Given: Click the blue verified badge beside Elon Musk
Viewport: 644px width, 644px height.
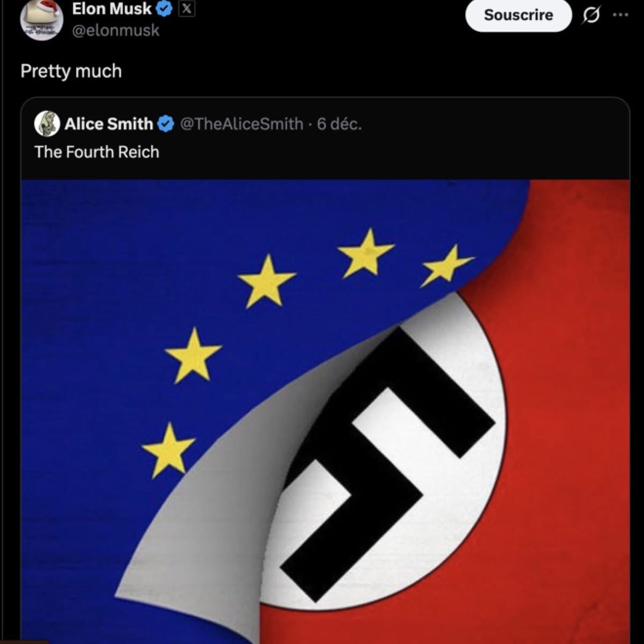Looking at the screenshot, I should click(x=164, y=9).
